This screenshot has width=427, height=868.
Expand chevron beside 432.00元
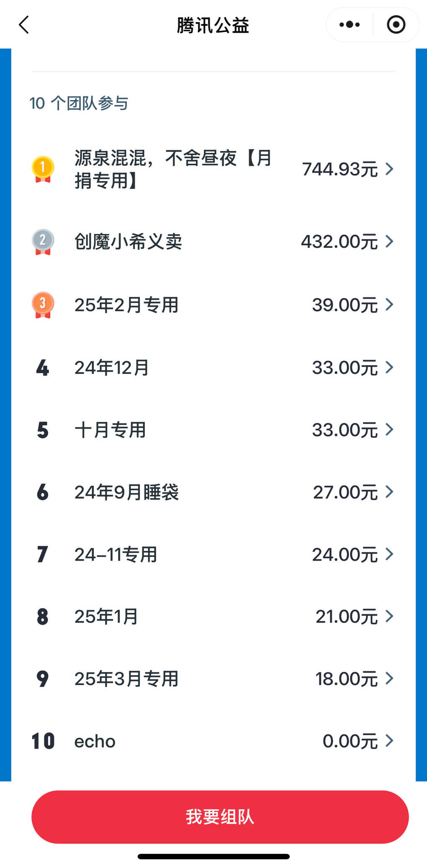pos(389,241)
